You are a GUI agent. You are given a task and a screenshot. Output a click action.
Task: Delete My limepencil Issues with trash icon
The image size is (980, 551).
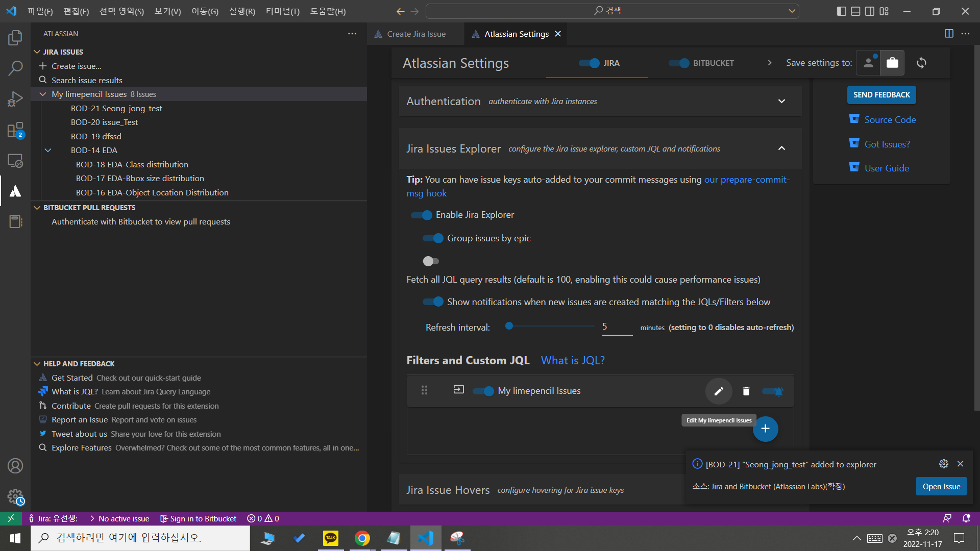(x=746, y=391)
